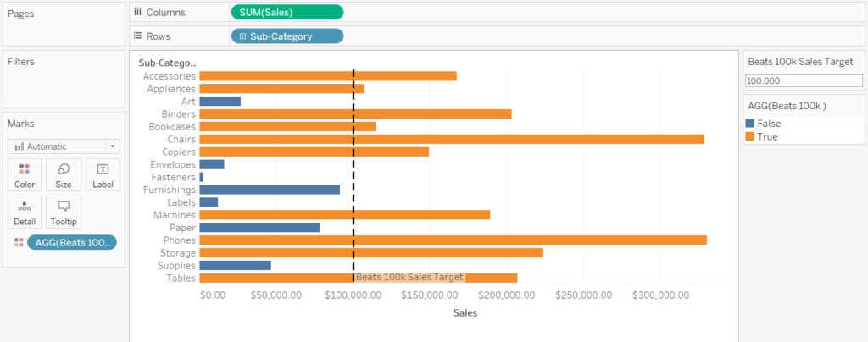Click the Color marks card button
This screenshot has height=342, width=868.
(25, 174)
